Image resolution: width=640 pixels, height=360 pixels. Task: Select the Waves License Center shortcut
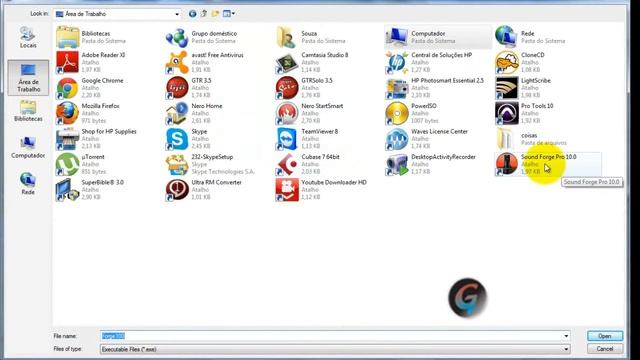click(427, 139)
